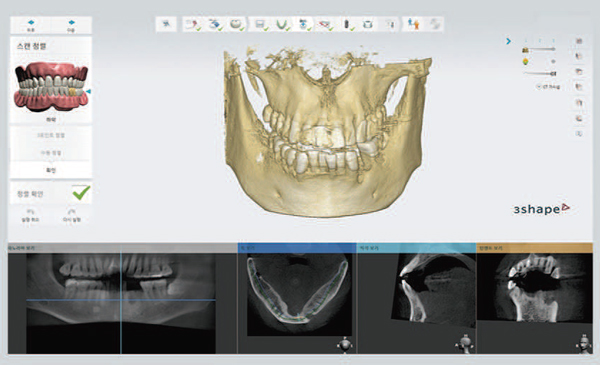Screen dimensions: 600x365
Task: Click the two-person order handoff icon
Action: pos(413,24)
